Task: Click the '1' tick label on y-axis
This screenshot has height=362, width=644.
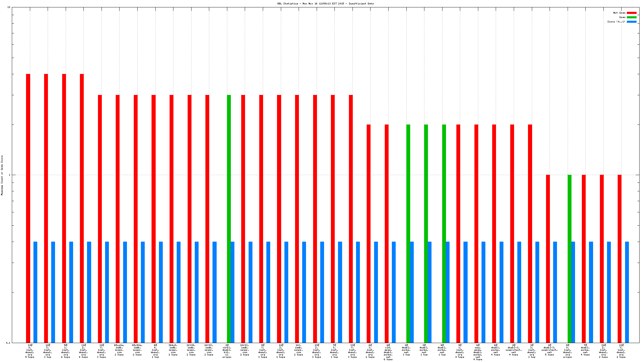Action: [x=9, y=175]
